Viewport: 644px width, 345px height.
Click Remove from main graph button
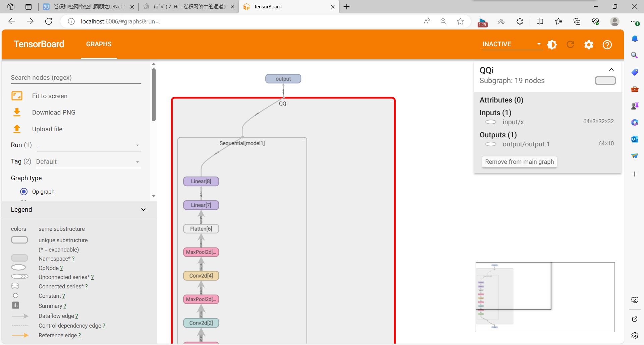click(520, 162)
